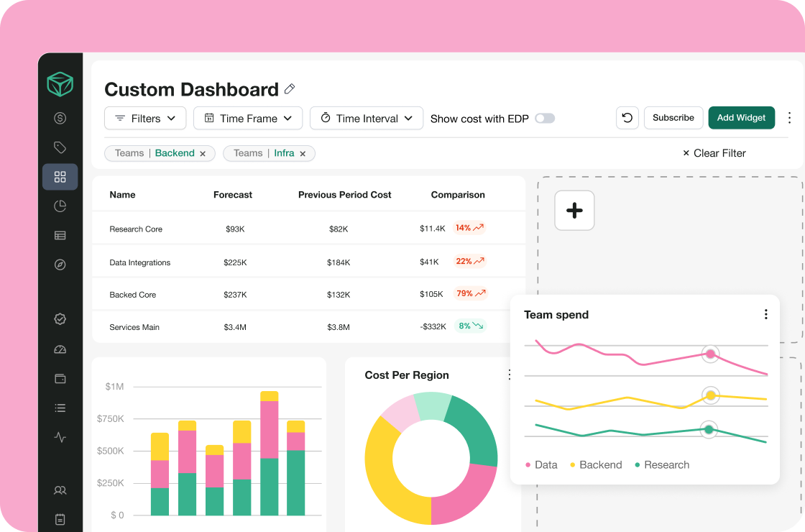Viewport: 805px width, 532px height.
Task: Click the pink Data point on Team spend chart
Action: (710, 354)
